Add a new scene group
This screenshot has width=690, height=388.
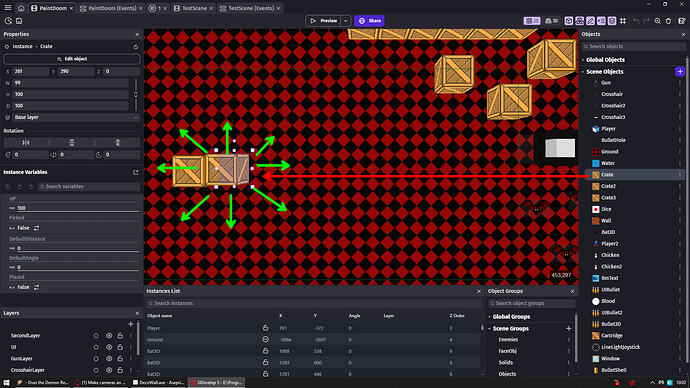click(569, 329)
